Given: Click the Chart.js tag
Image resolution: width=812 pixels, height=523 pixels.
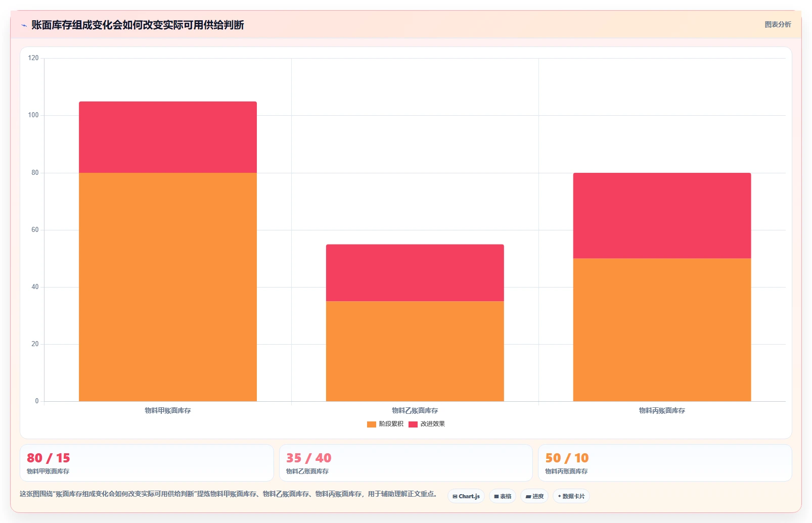Looking at the screenshot, I should tap(466, 496).
